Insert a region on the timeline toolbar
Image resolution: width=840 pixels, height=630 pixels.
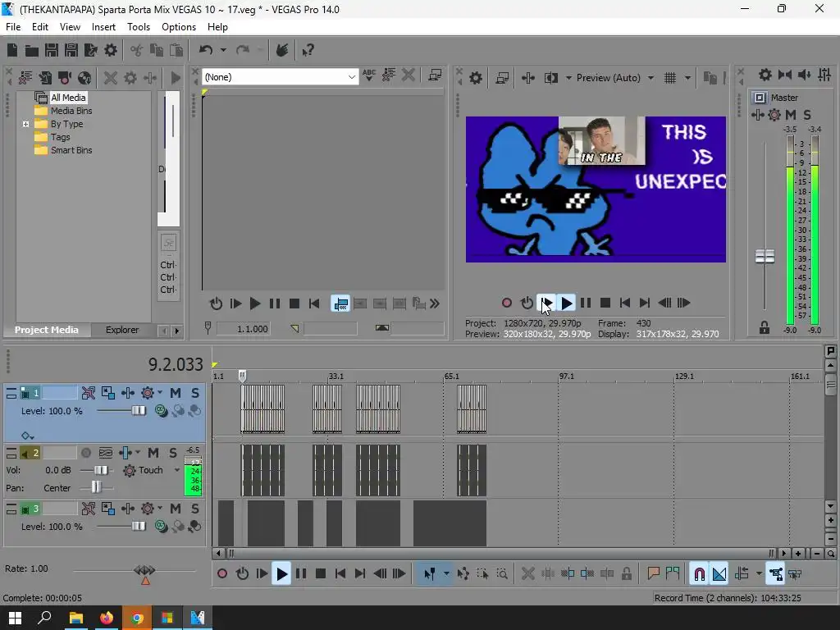[673, 573]
